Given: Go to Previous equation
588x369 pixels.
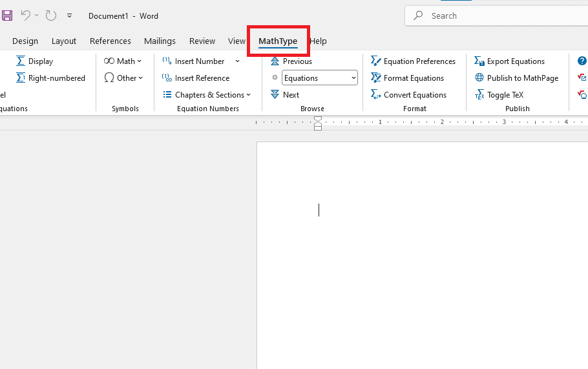Looking at the screenshot, I should pos(291,61).
